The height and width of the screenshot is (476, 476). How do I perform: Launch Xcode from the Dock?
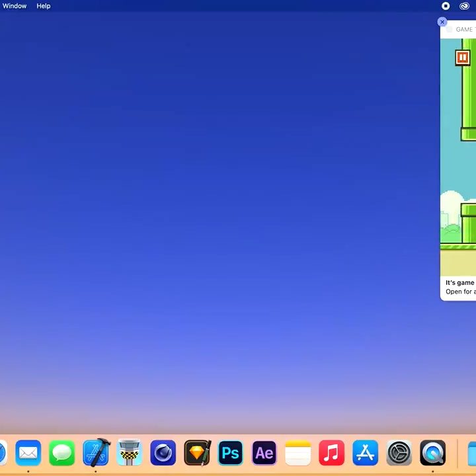(x=97, y=452)
